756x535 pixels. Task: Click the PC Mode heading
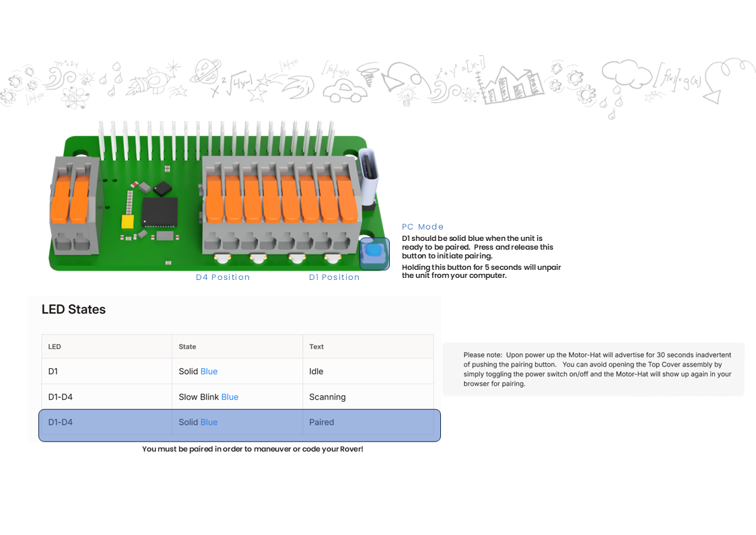(x=423, y=227)
